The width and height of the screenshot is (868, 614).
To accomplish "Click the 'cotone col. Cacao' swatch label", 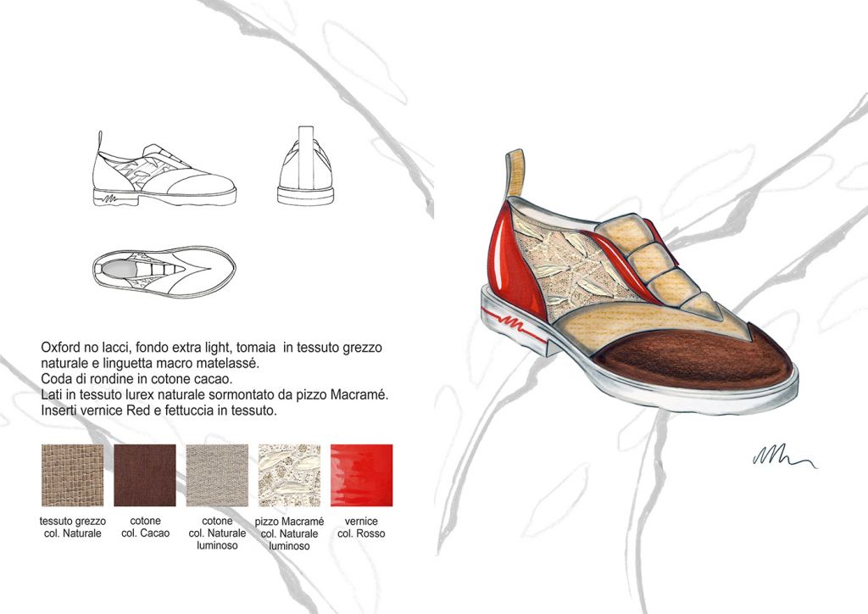I will pyautogui.click(x=145, y=527).
